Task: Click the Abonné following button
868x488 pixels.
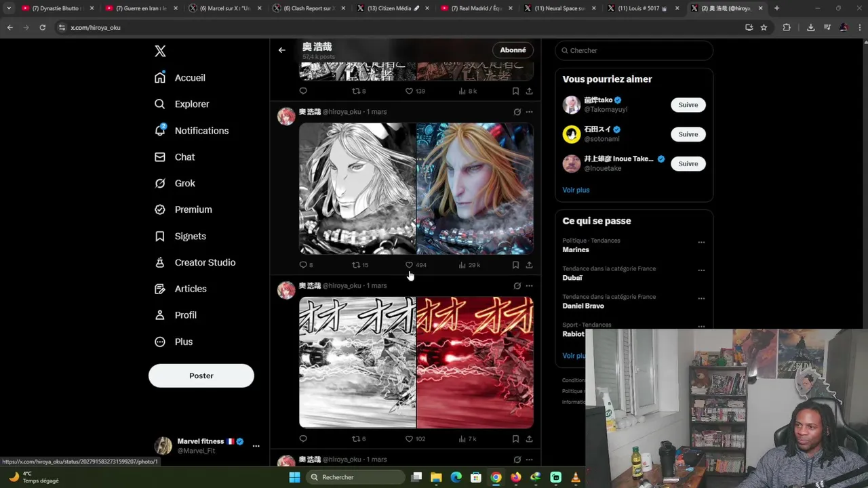Action: coord(513,49)
